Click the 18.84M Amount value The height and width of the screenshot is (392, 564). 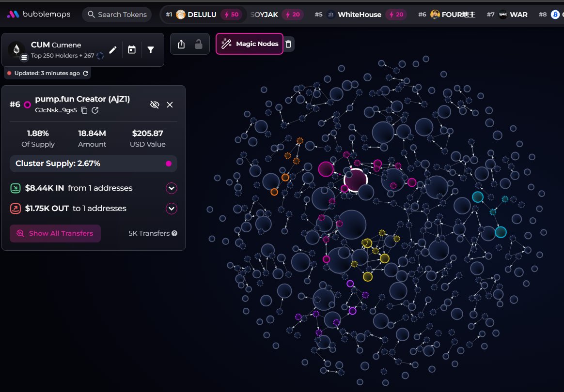(92, 133)
